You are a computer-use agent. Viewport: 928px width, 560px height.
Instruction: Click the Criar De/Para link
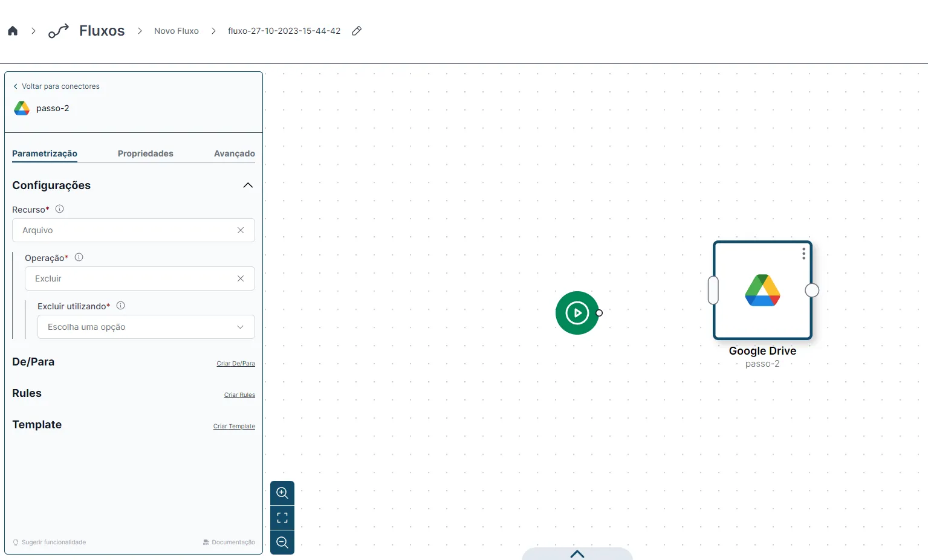coord(236,364)
